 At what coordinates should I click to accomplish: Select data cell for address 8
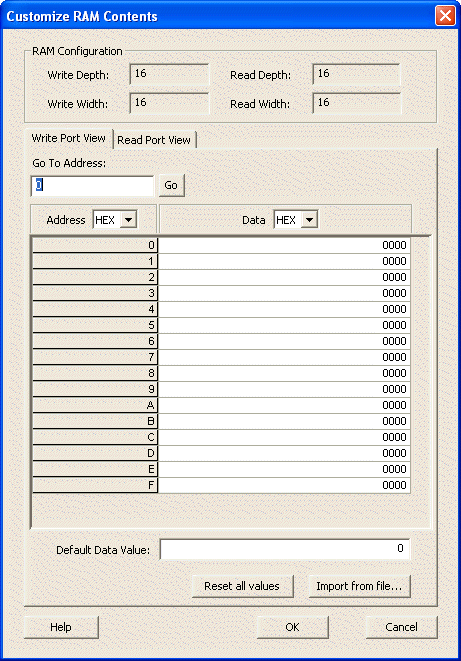284,373
